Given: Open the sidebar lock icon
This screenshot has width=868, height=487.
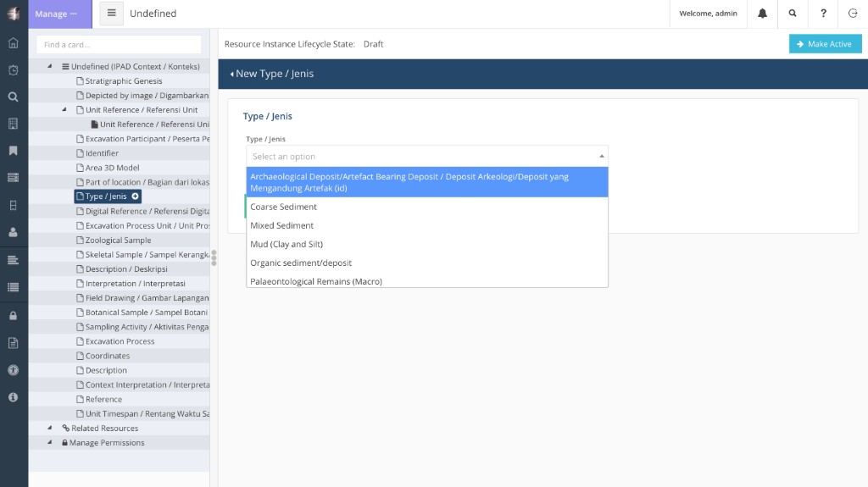Looking at the screenshot, I should click(x=14, y=315).
